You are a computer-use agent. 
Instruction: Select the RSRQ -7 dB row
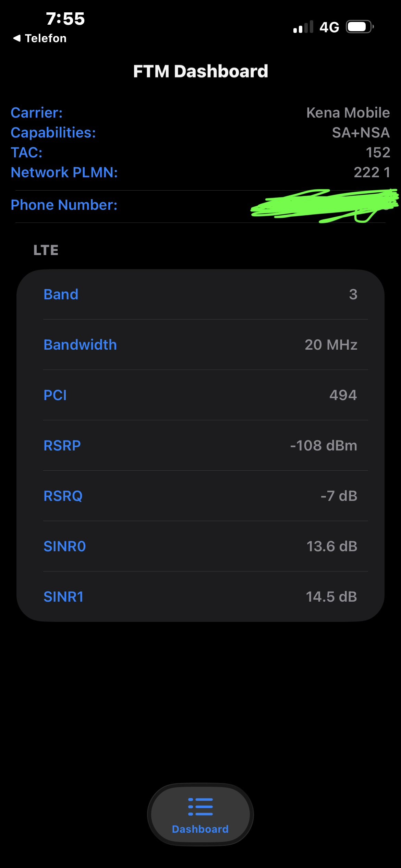(x=200, y=496)
